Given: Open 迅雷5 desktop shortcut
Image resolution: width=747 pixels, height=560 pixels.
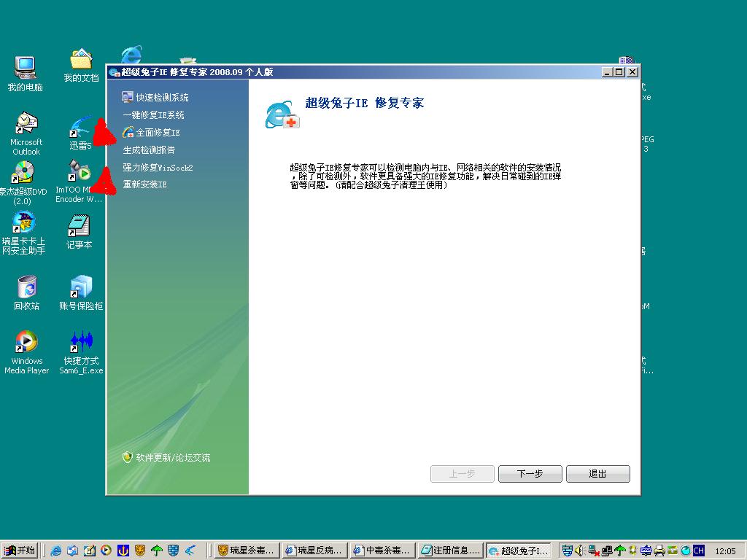Looking at the screenshot, I should pyautogui.click(x=80, y=133).
